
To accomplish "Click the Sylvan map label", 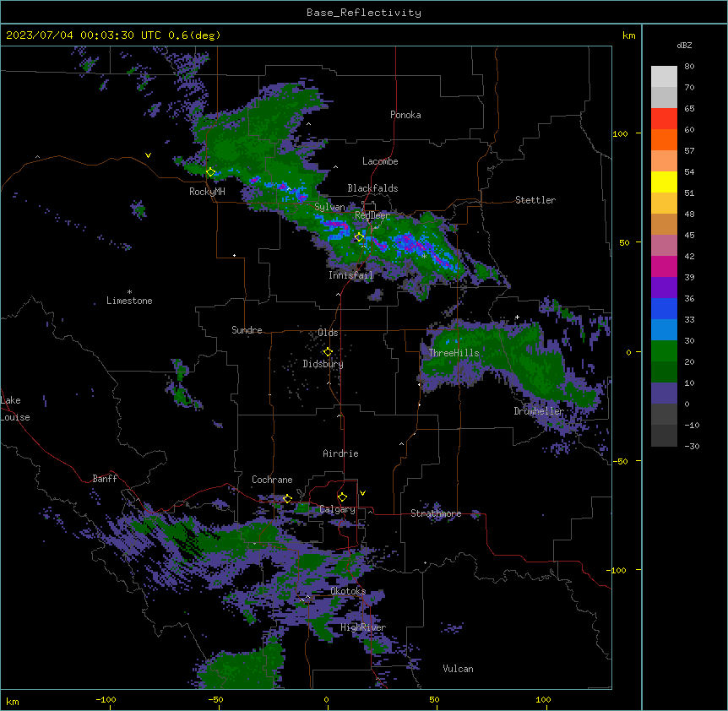I will pos(329,207).
